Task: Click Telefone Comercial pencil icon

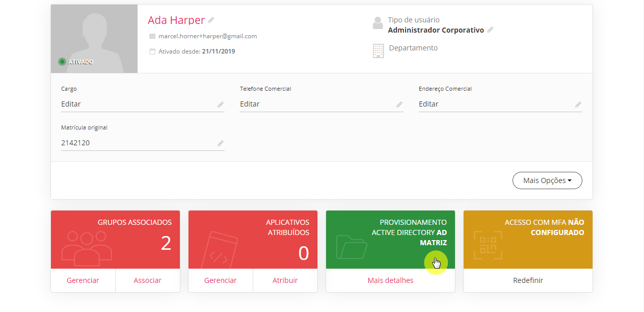Action: click(399, 105)
